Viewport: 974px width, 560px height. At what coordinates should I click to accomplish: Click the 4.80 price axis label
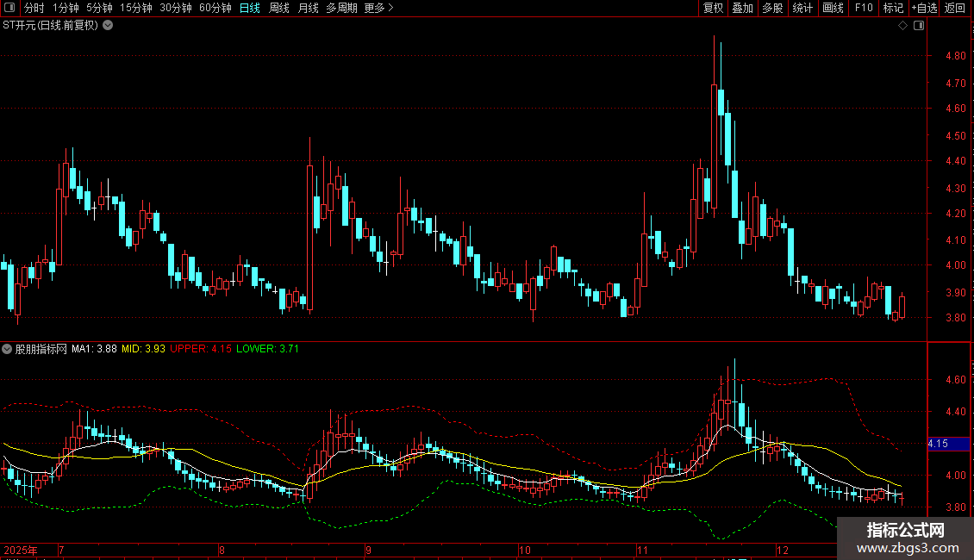(x=955, y=56)
